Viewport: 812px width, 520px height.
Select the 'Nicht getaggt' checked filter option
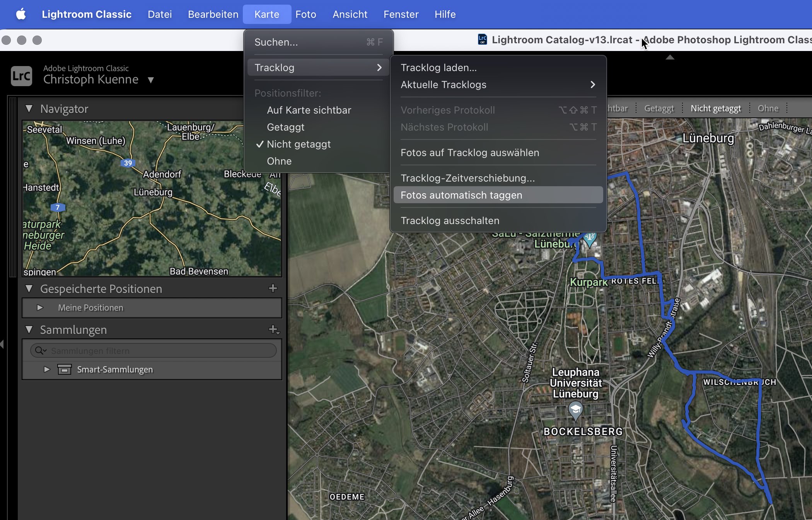[x=299, y=144]
